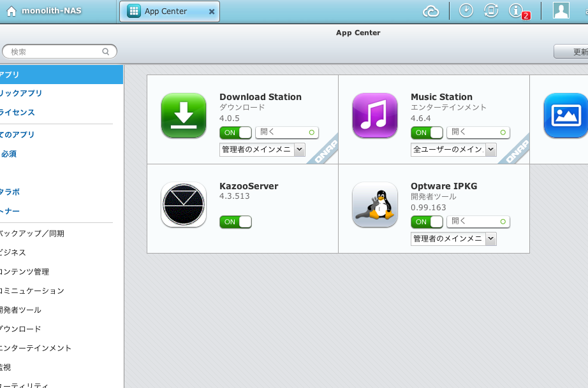Click version 4.6.4 text

[421, 119]
